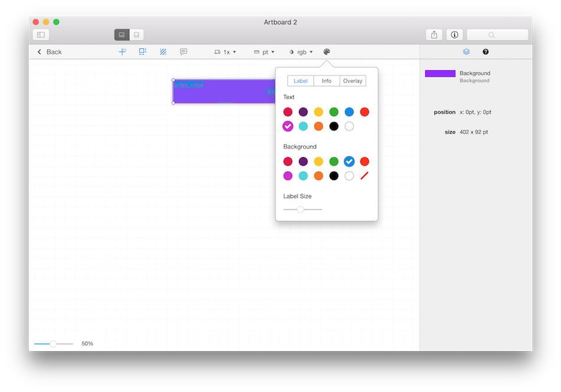Switch to the Label tab

click(301, 81)
